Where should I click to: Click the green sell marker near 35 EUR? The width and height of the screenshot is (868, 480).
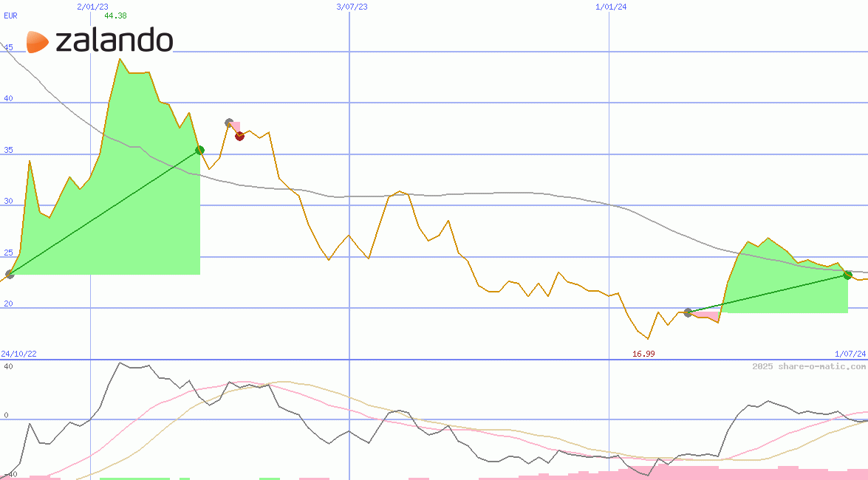(199, 150)
